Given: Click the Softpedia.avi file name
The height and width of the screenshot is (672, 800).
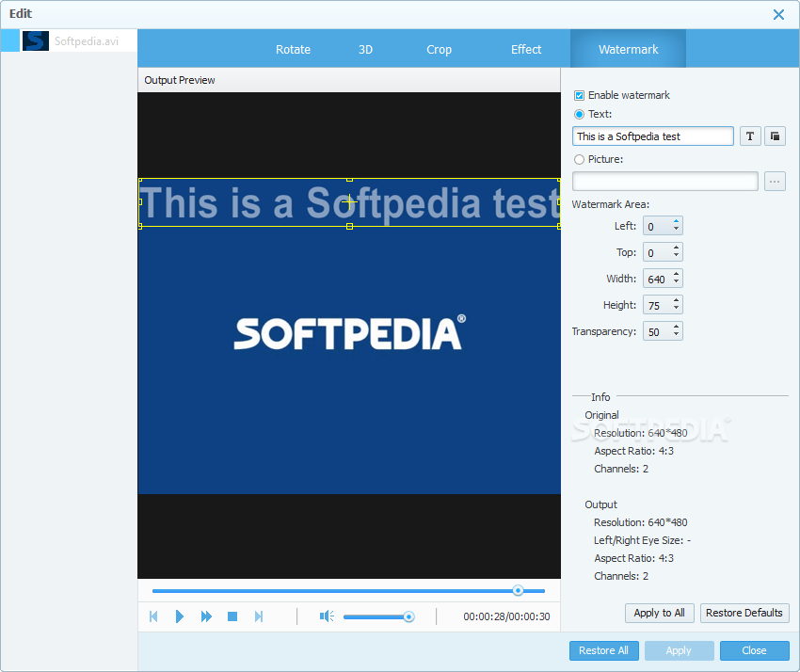Looking at the screenshot, I should click(x=87, y=40).
